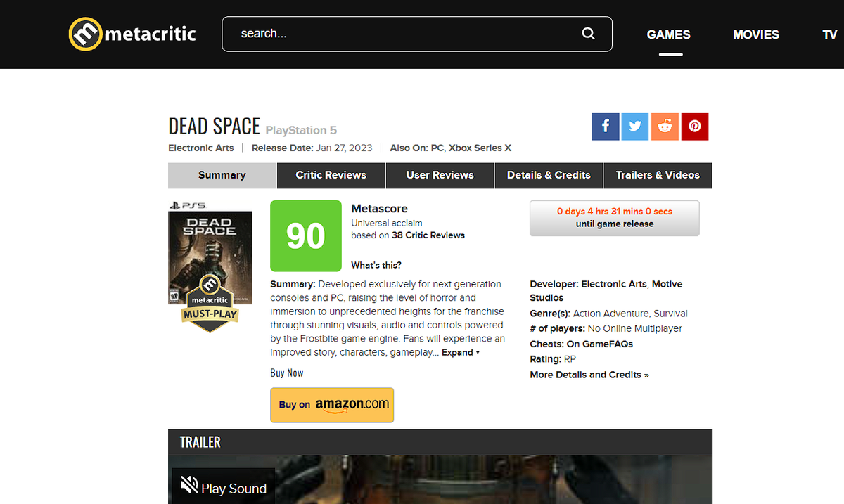Image resolution: width=844 pixels, height=504 pixels.
Task: Click the green 90 Metascore box
Action: click(x=306, y=236)
